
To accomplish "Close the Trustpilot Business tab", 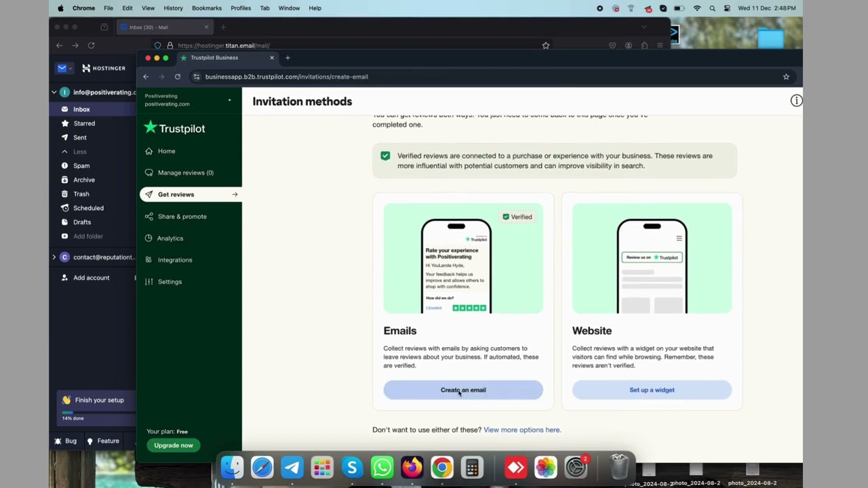I will (272, 58).
